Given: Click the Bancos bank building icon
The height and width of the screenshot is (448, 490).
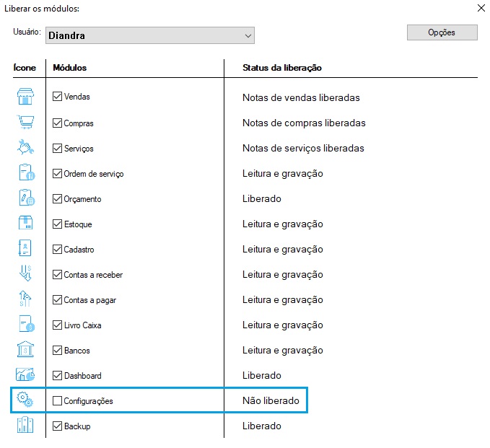Looking at the screenshot, I should (25, 351).
